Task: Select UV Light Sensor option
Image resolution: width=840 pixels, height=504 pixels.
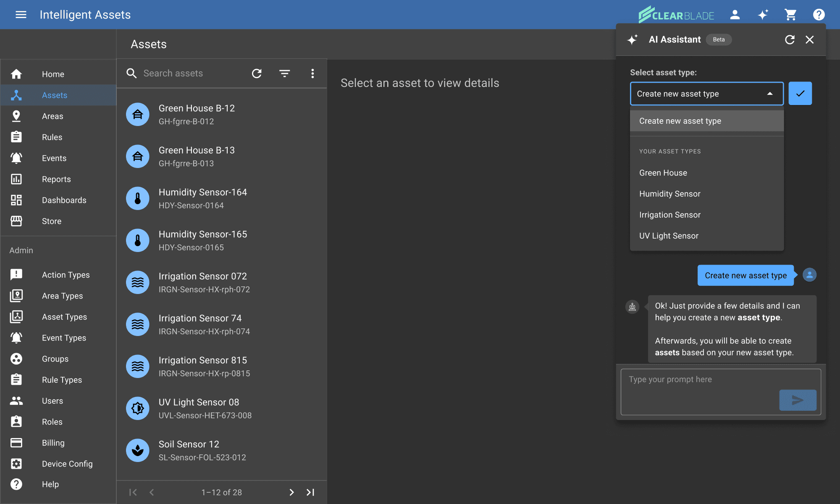Action: point(669,236)
